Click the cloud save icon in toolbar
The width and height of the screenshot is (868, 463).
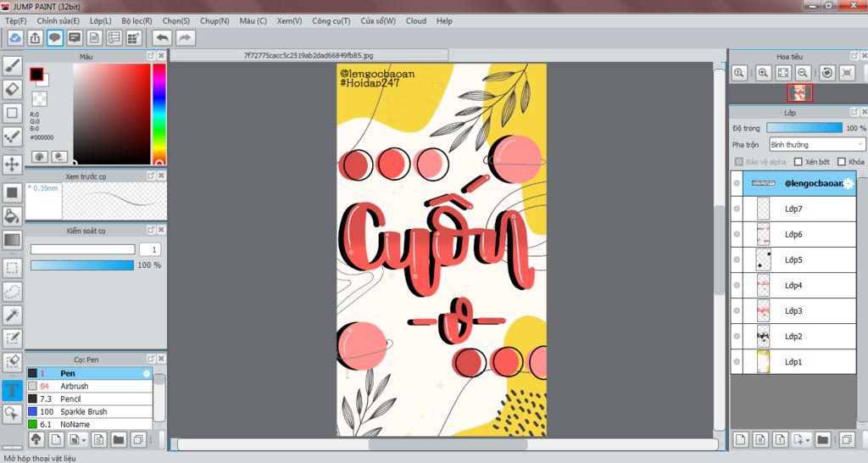15,38
